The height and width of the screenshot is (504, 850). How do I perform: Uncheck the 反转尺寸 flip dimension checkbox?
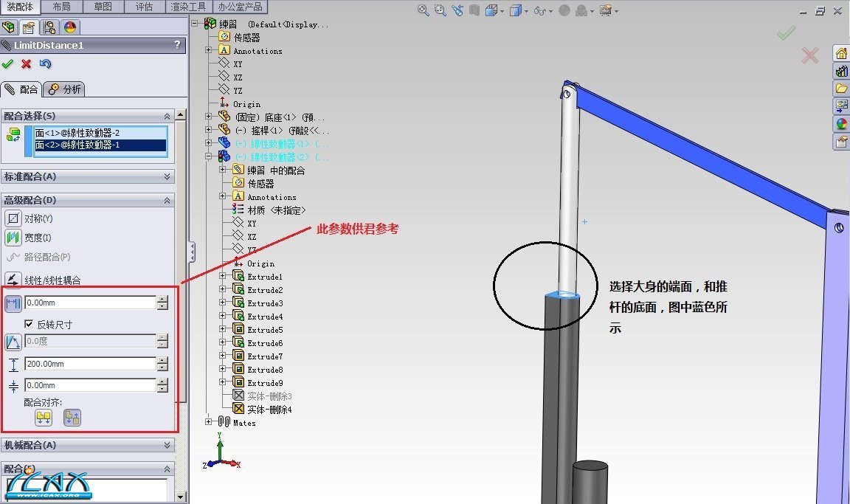coord(29,324)
